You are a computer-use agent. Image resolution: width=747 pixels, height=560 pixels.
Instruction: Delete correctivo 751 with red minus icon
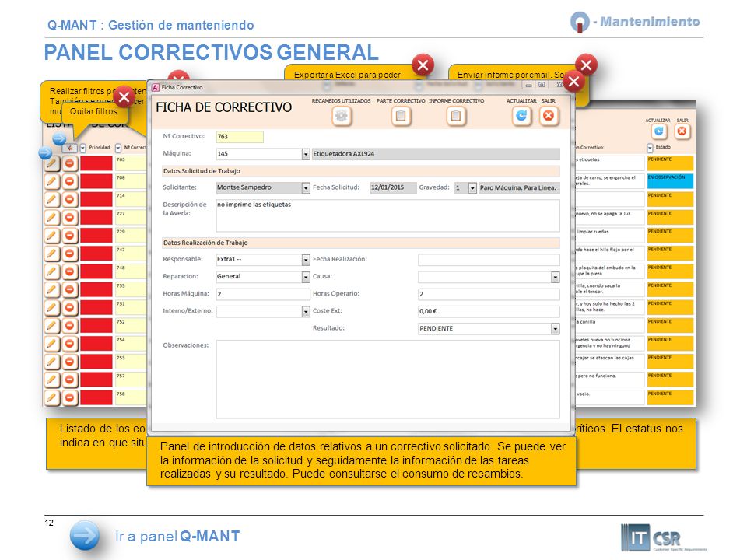70,308
